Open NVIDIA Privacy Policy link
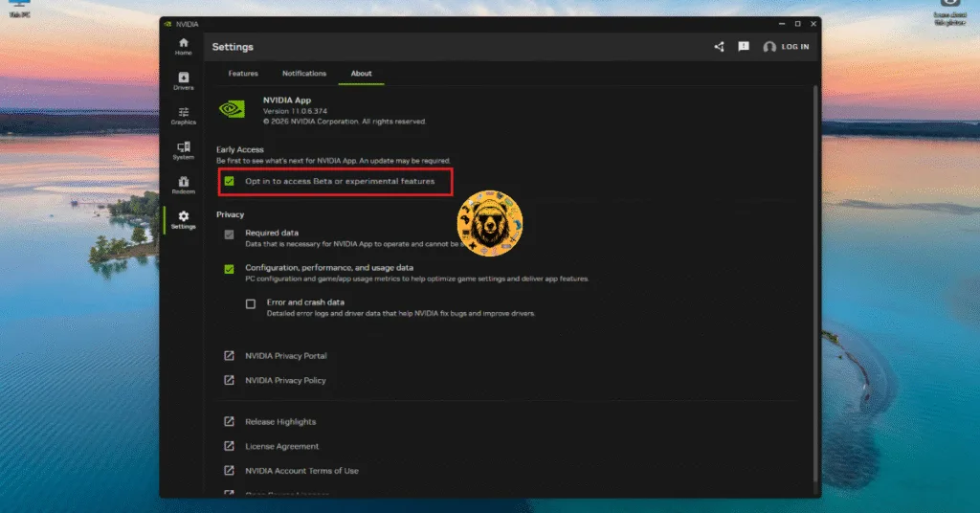 [x=285, y=380]
